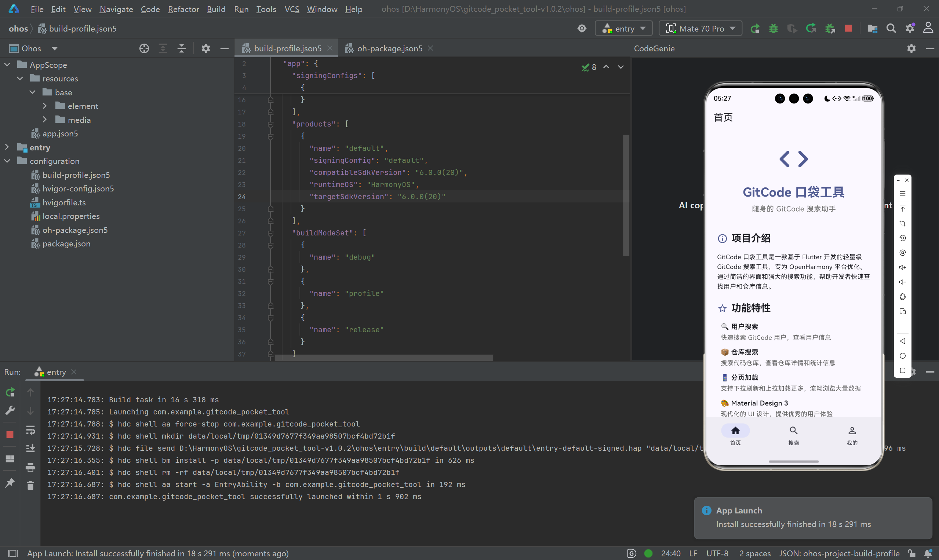Tap the 搜索 tab in phone preview
939x560 pixels.
(x=793, y=435)
